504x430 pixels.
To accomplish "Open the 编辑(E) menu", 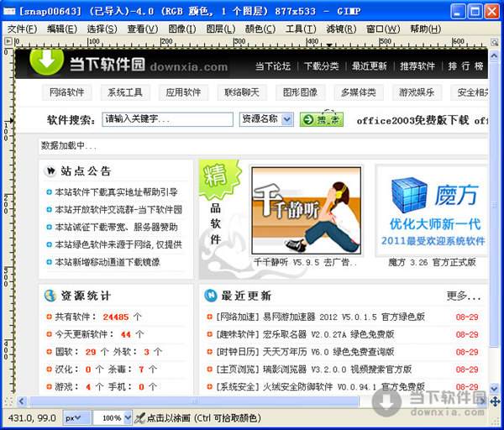I will (62, 29).
